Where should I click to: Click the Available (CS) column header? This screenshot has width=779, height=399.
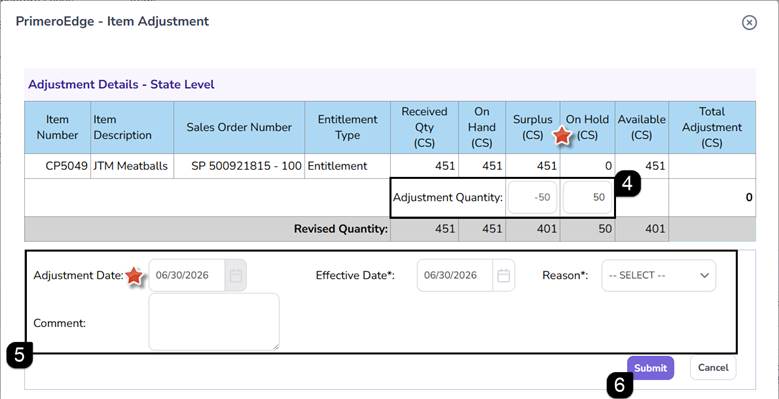pyautogui.click(x=641, y=127)
